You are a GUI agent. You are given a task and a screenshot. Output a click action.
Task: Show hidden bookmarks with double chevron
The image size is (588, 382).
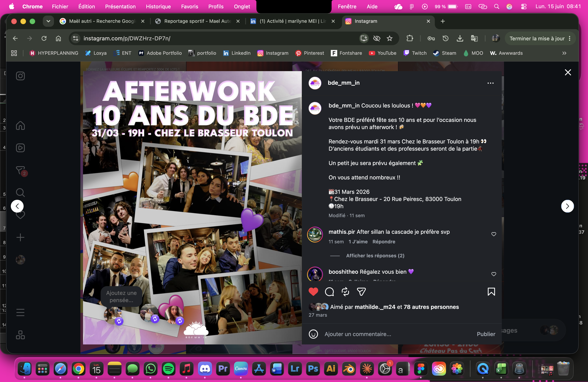(564, 53)
